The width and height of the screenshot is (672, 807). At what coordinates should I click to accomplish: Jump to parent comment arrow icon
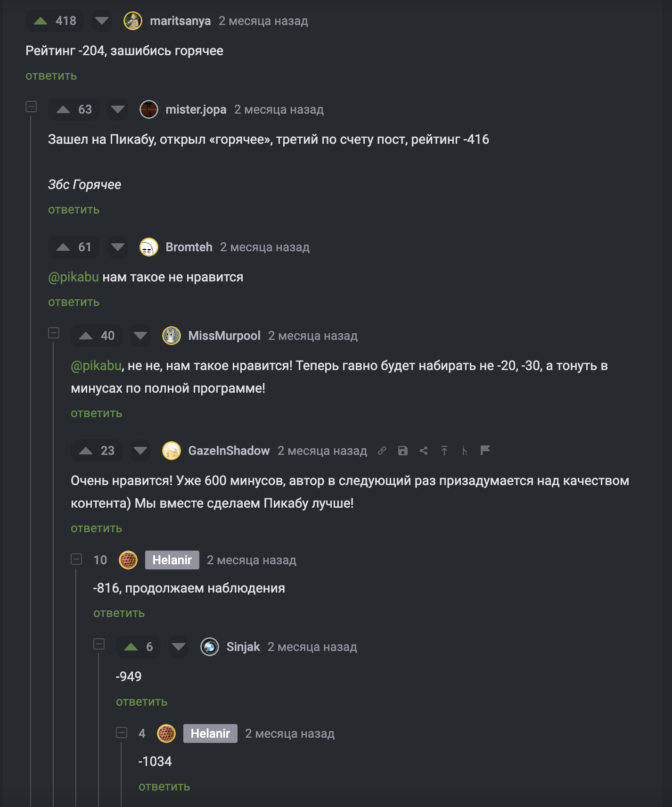(444, 451)
